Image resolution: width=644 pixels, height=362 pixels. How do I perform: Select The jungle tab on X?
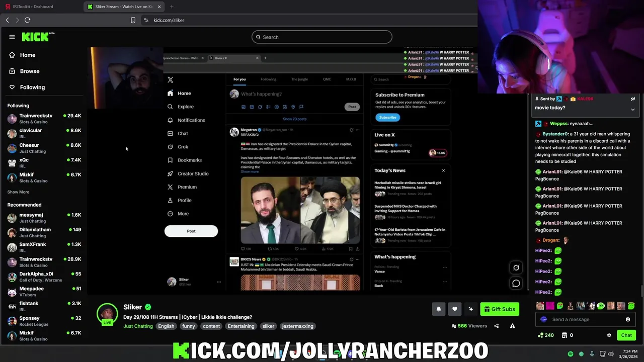click(299, 79)
